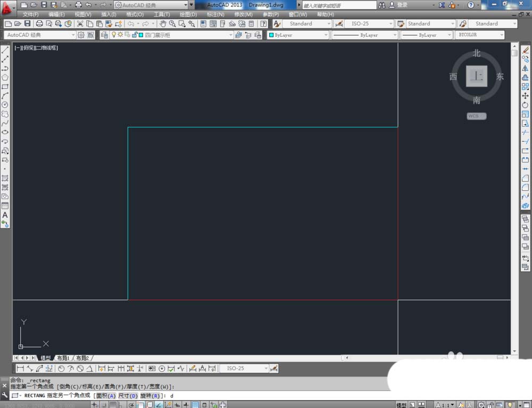
Task: Switch to the 布局1 layout tab
Action: [63, 358]
